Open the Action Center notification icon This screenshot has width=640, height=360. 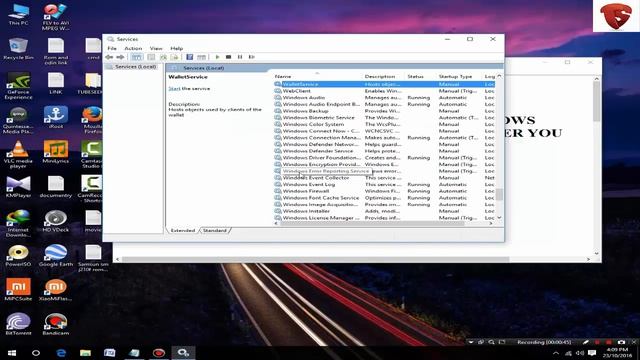click(592, 353)
